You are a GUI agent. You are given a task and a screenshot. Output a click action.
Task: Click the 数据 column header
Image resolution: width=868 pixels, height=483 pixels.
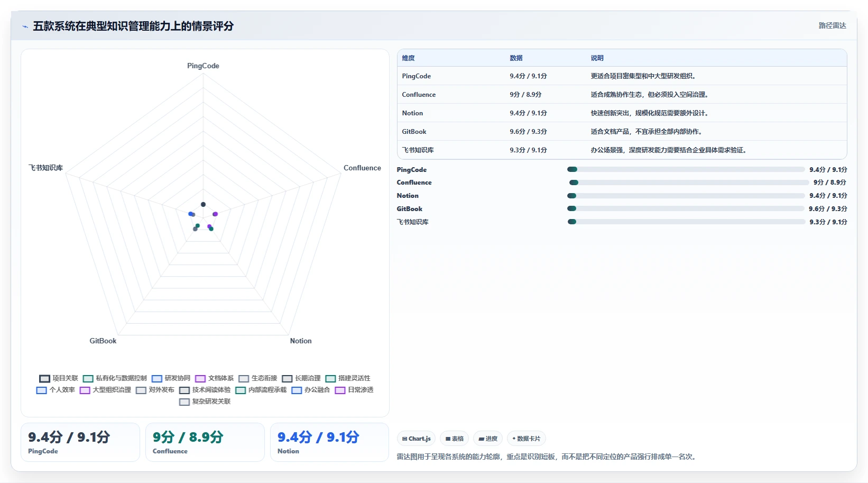(x=516, y=58)
